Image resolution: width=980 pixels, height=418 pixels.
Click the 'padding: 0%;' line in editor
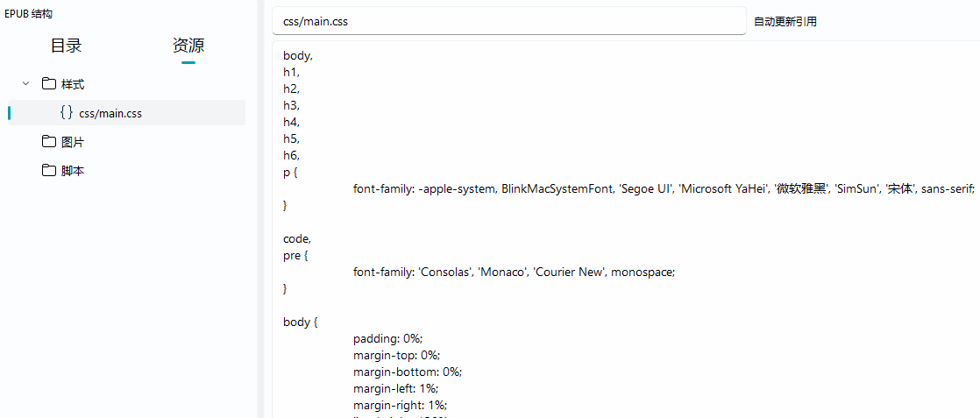tap(387, 338)
